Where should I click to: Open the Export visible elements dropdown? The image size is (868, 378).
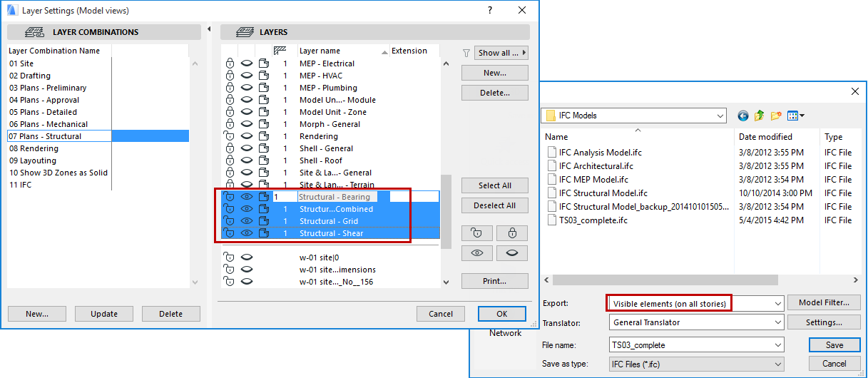pos(777,304)
